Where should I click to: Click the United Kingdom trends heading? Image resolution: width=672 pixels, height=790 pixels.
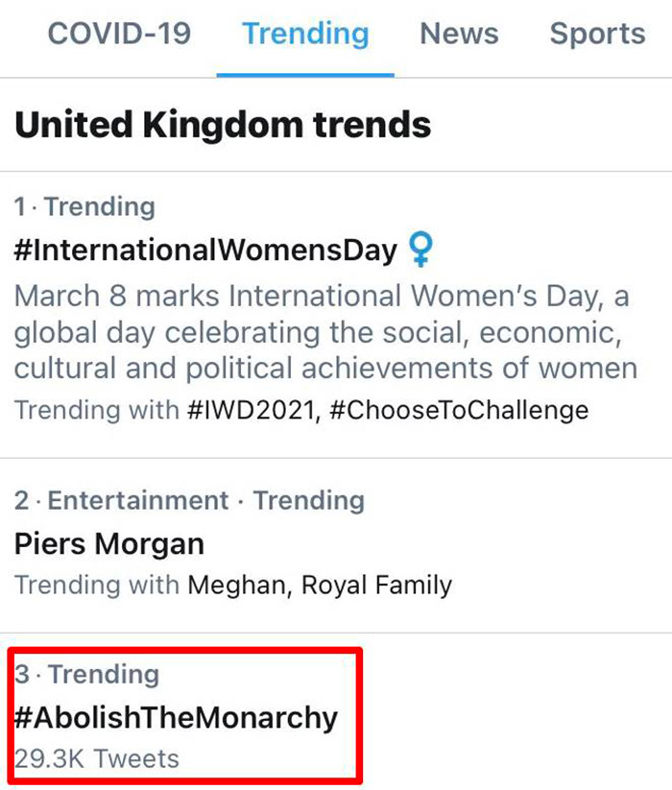point(223,125)
